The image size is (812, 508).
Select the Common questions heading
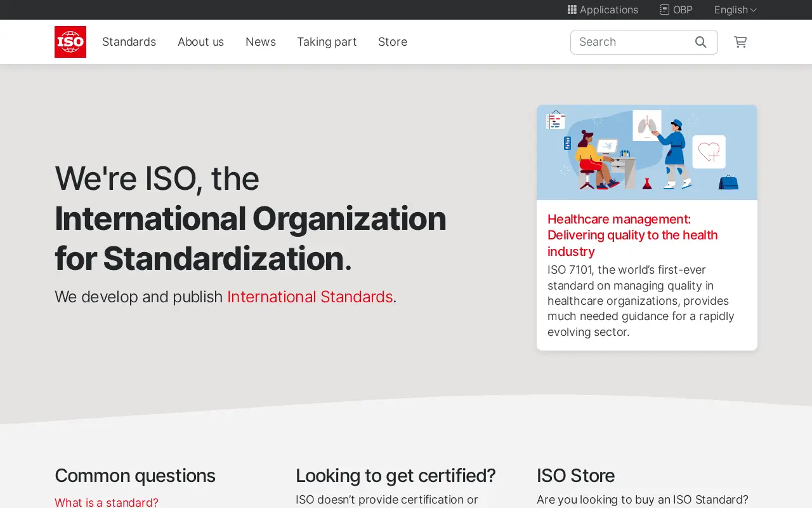point(135,476)
